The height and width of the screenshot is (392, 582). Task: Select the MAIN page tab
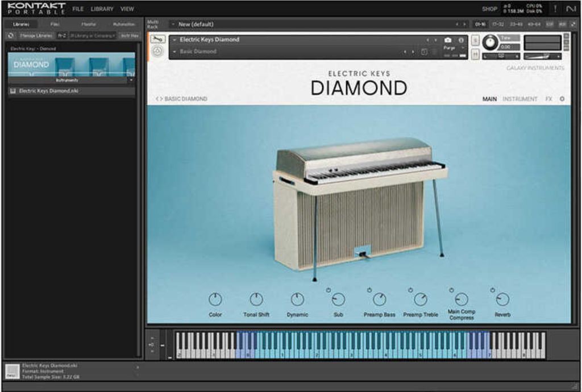coord(489,99)
